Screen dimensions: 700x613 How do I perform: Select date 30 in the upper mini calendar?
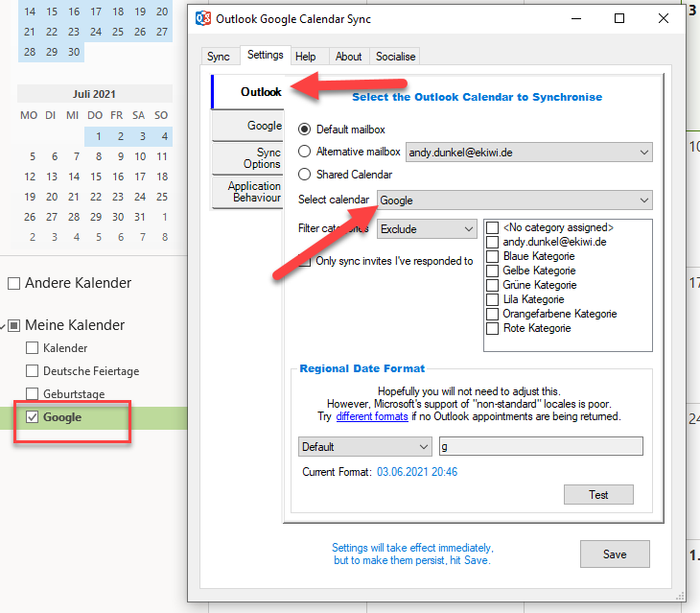tap(74, 52)
